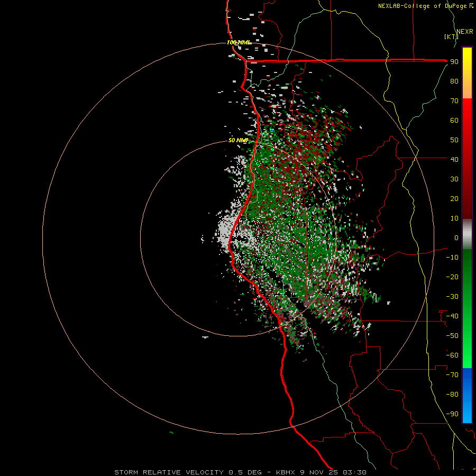This screenshot has height=476, width=476.
Task: Click the -70 value on velocity scale
Action: click(452, 375)
